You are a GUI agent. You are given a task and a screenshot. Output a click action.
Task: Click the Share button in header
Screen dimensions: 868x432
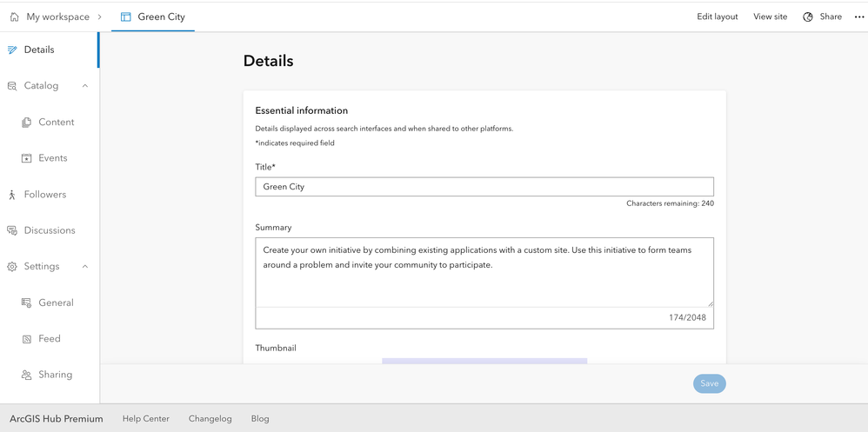point(822,17)
